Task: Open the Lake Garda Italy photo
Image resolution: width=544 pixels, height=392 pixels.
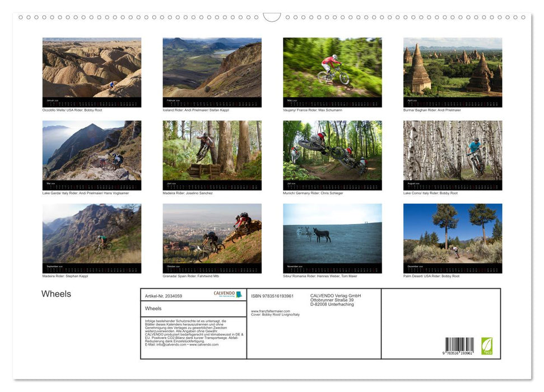Action: coord(92,151)
